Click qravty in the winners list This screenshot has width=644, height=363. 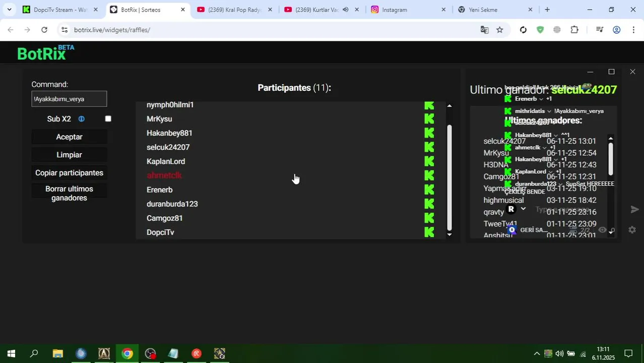[494, 212]
